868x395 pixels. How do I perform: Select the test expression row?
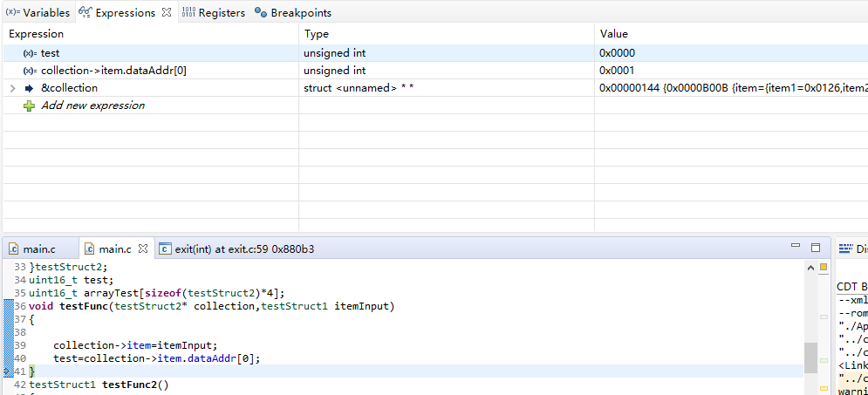pos(434,53)
